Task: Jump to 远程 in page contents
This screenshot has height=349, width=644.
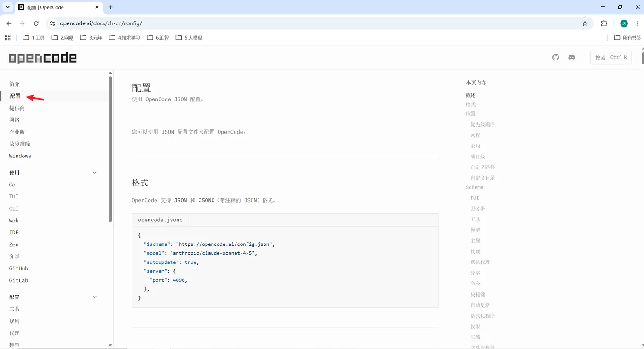Action: (x=476, y=135)
